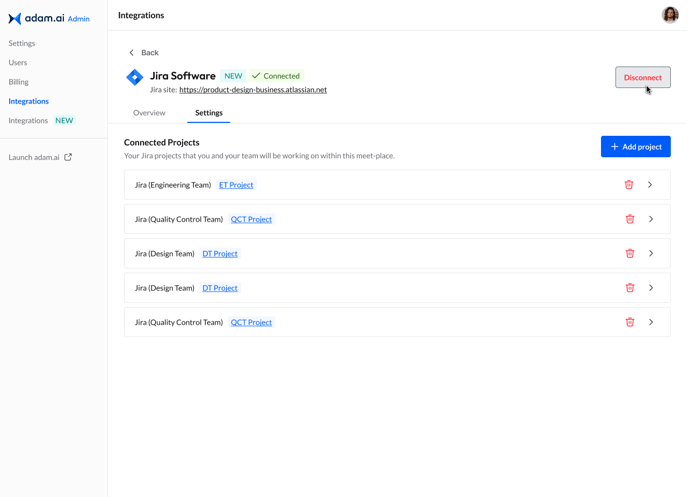
Task: Click the Disconnect button
Action: (x=643, y=77)
